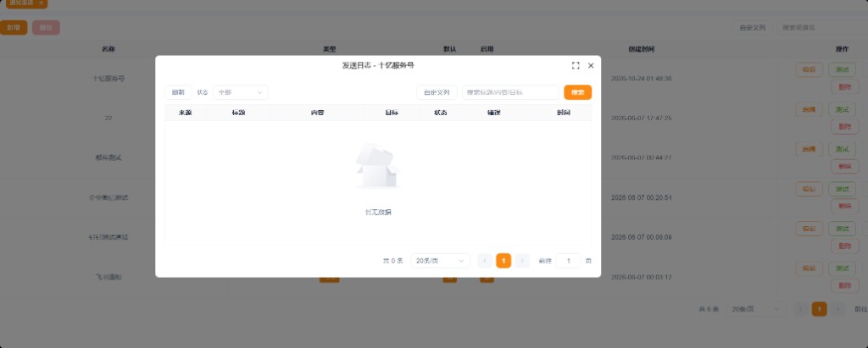Focus the background page search input

[x=822, y=28]
